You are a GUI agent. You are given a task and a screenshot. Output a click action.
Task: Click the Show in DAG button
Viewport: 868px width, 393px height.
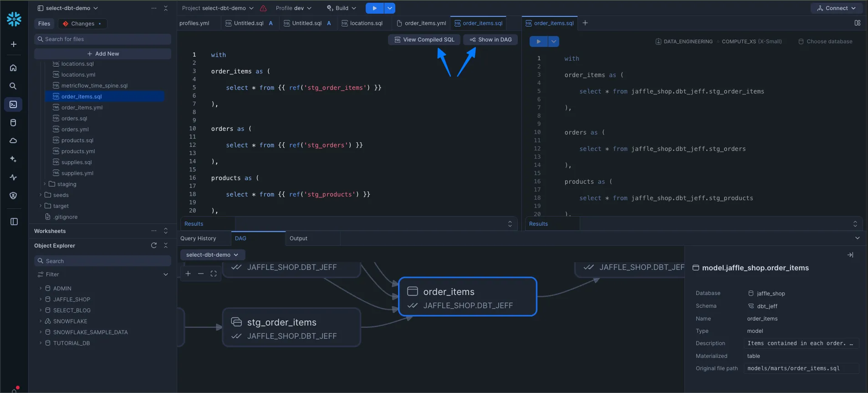pyautogui.click(x=490, y=40)
